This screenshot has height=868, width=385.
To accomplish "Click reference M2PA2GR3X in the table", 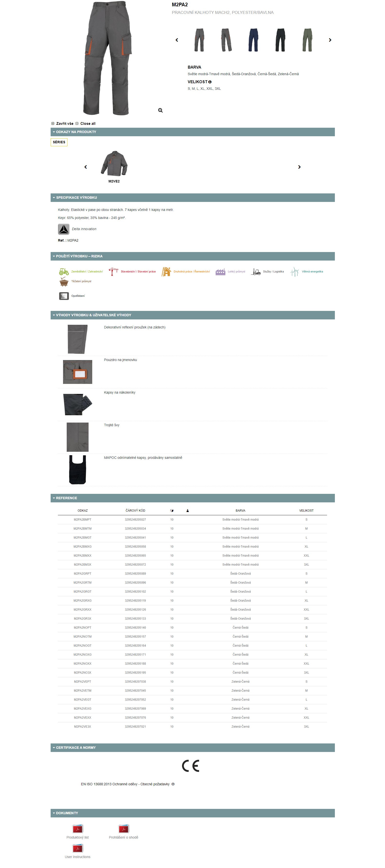I will pos(82,619).
